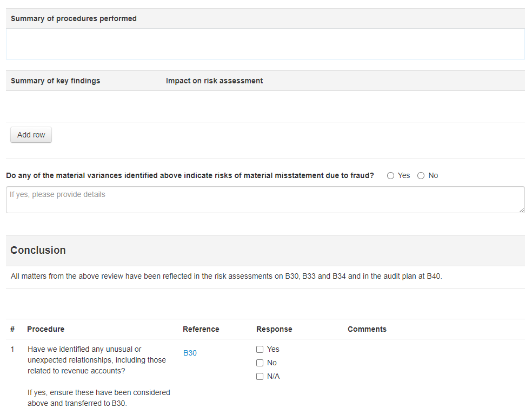Click the Procedure column header
Image resolution: width=532 pixels, height=414 pixels.
click(x=45, y=329)
